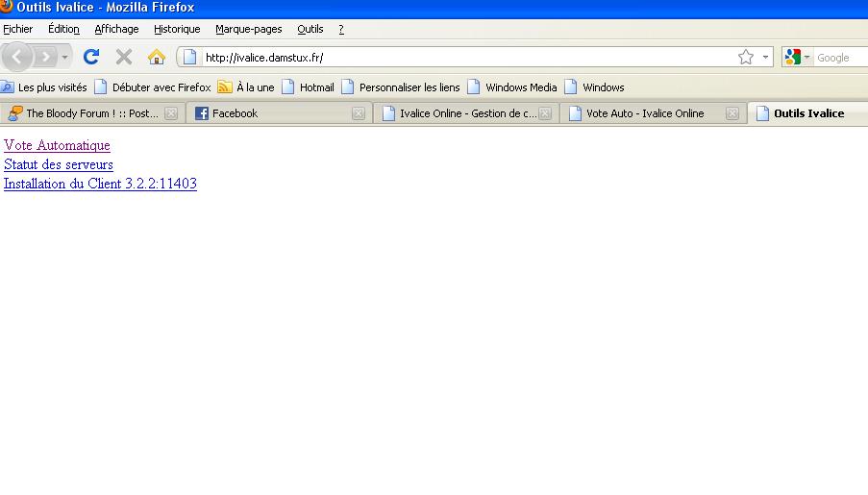
Task: Go forward with the Forward arrow button
Action: click(x=45, y=57)
